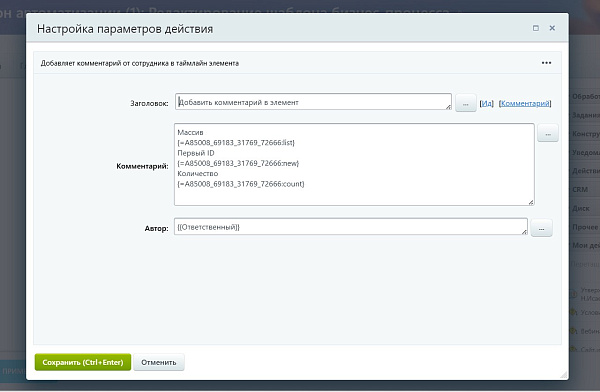Click the insert-value button next to Автор field
The height and width of the screenshot is (392, 600).
tap(541, 228)
